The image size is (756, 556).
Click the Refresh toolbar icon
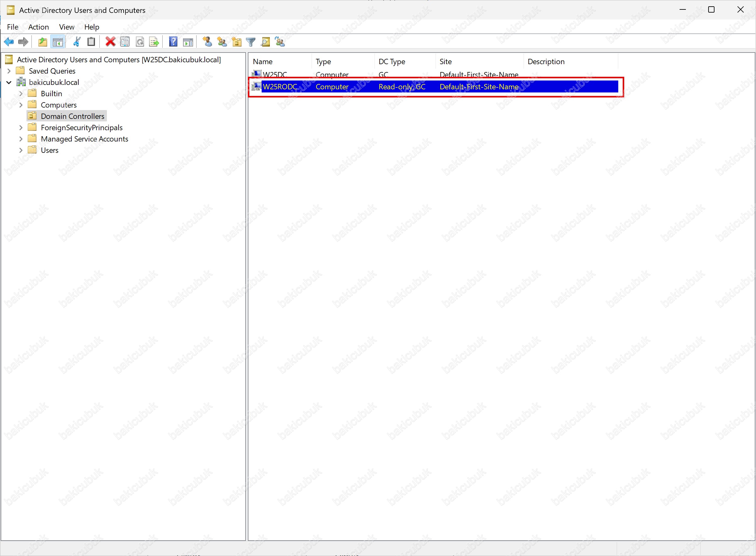click(140, 42)
